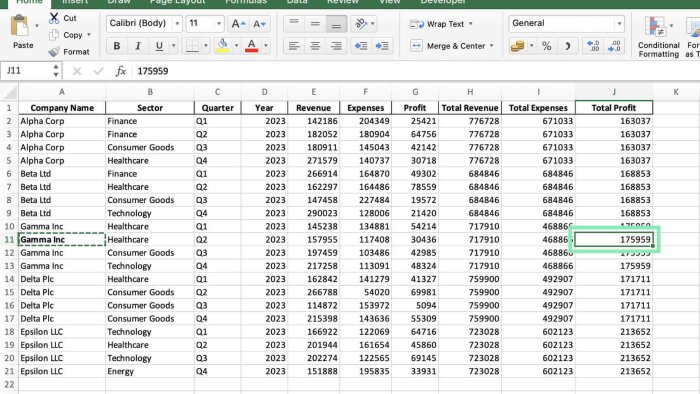Screen dimensions: 700x394
Task: Increase indent
Action: (382, 46)
